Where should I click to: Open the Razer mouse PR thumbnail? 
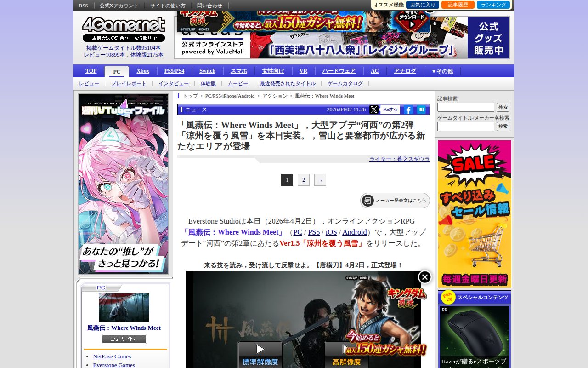pyautogui.click(x=475, y=331)
